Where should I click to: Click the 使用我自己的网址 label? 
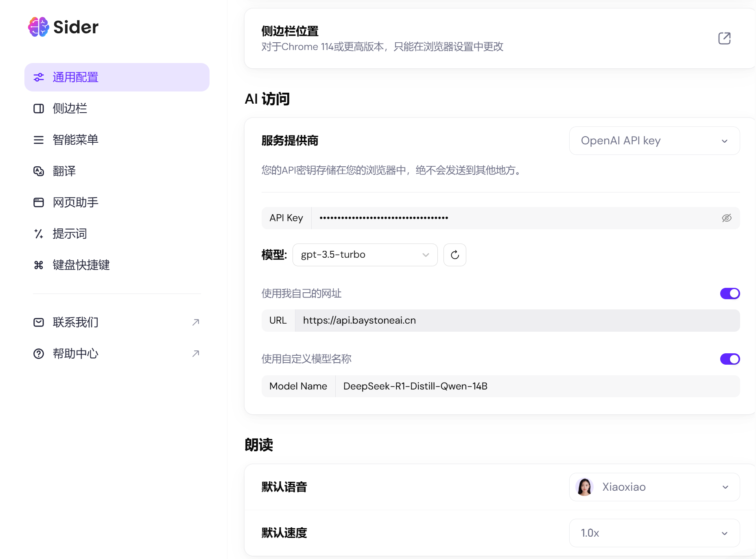(x=302, y=294)
